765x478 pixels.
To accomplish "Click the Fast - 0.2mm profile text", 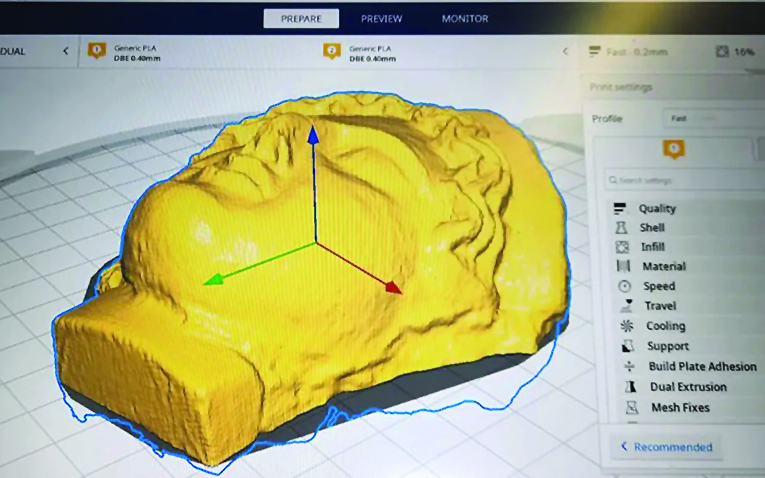I will pyautogui.click(x=637, y=52).
